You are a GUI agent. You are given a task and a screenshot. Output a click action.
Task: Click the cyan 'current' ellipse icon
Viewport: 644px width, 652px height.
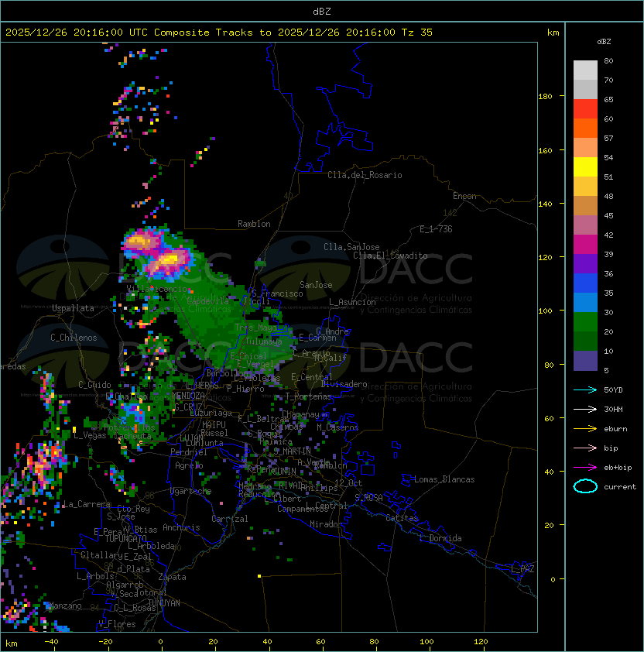585,486
